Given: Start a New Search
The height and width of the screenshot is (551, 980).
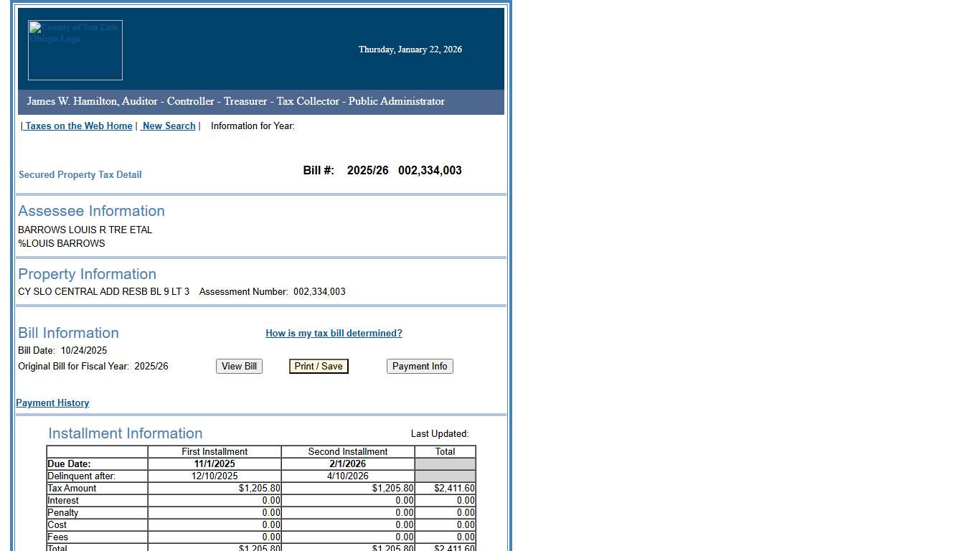Looking at the screenshot, I should (168, 126).
